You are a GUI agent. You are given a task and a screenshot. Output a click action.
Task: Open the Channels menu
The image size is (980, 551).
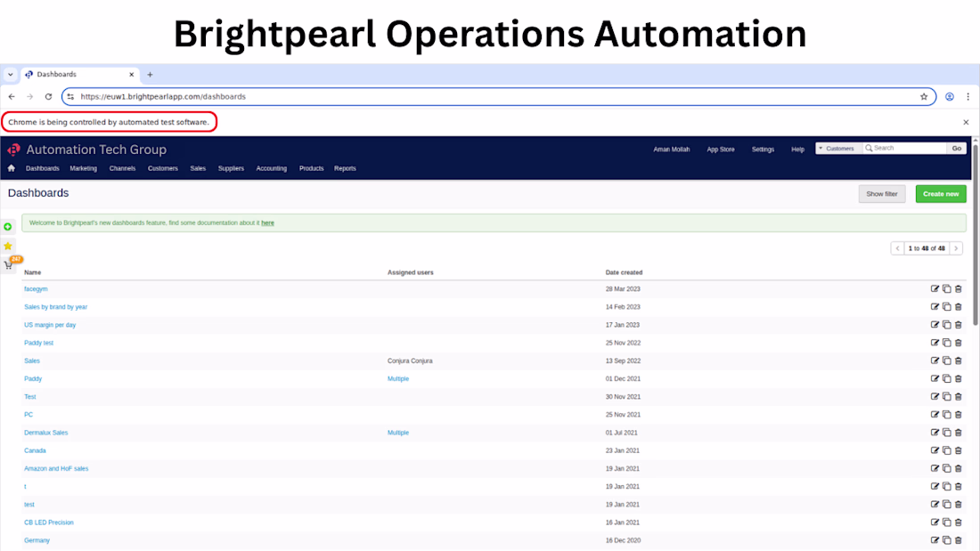tap(123, 168)
